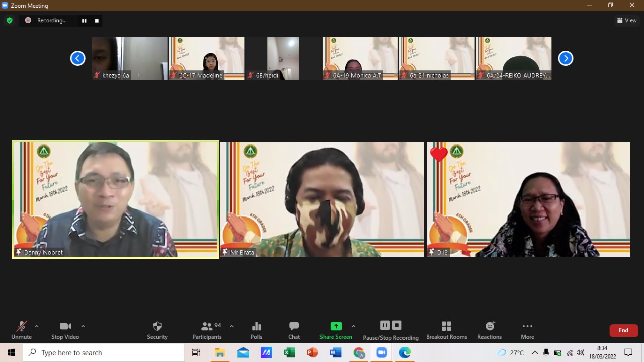Image resolution: width=644 pixels, height=362 pixels.
Task: Open the More options menu
Action: (x=527, y=330)
